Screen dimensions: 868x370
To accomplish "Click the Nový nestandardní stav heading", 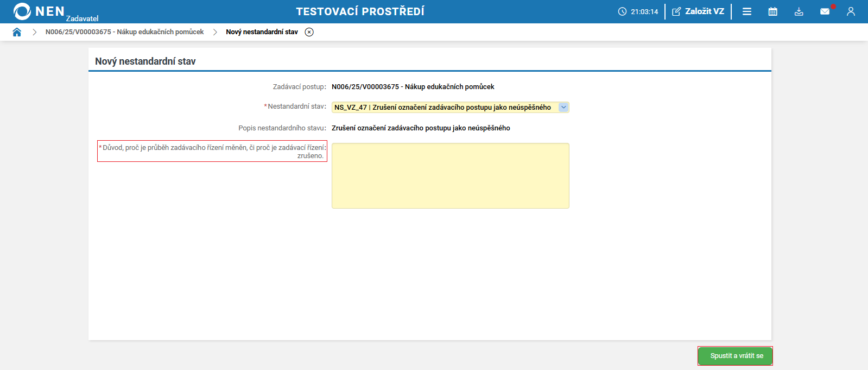I will [x=145, y=61].
